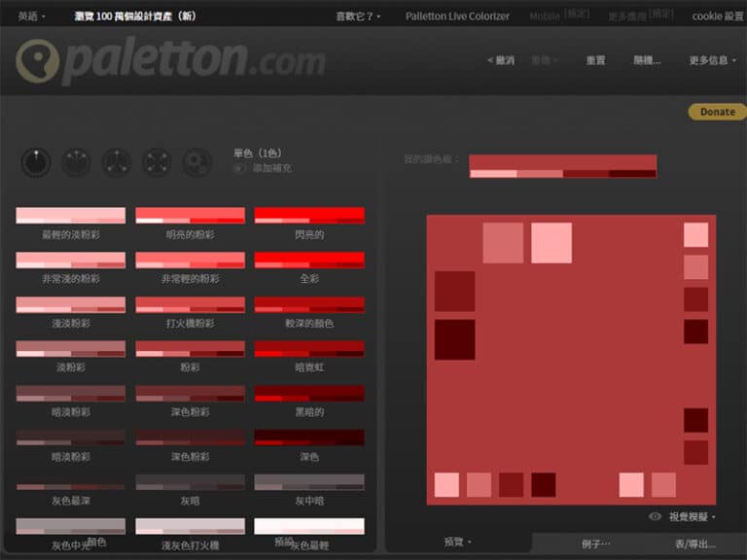Click the darkest large square in preview
The height and width of the screenshot is (560, 747).
[454, 339]
